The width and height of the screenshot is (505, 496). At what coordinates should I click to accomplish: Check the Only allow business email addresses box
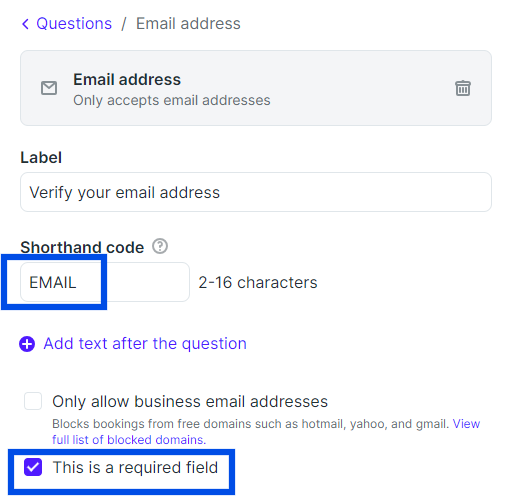tap(33, 401)
